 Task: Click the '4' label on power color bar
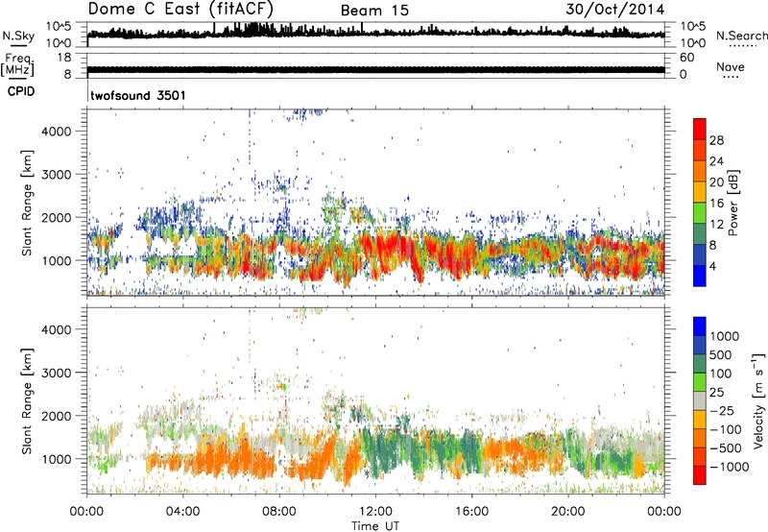click(x=712, y=266)
